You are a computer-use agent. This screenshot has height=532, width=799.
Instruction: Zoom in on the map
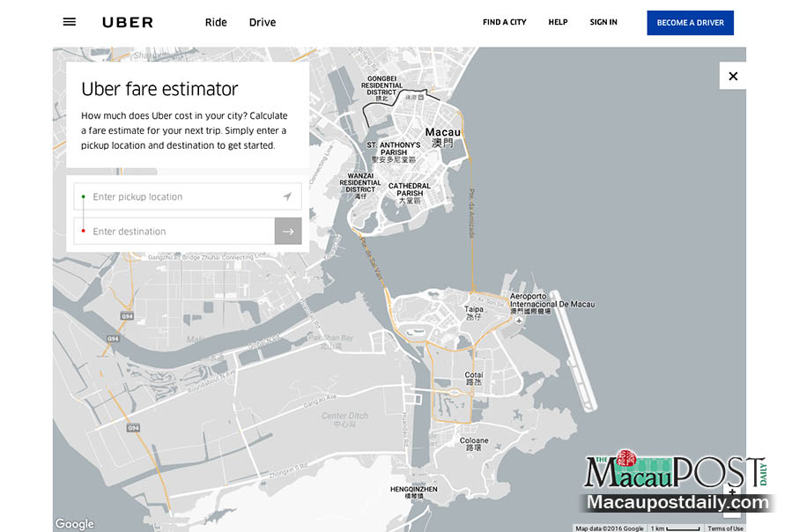pyautogui.click(x=731, y=492)
